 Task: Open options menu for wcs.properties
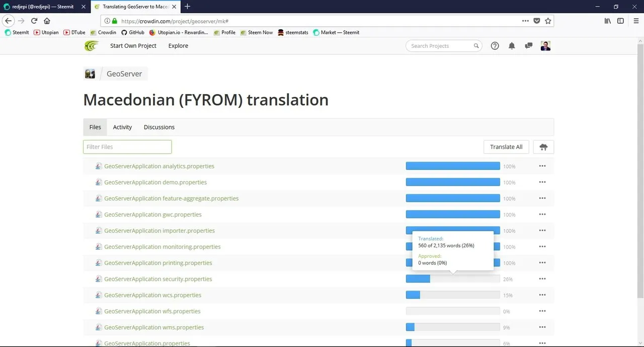(542, 295)
